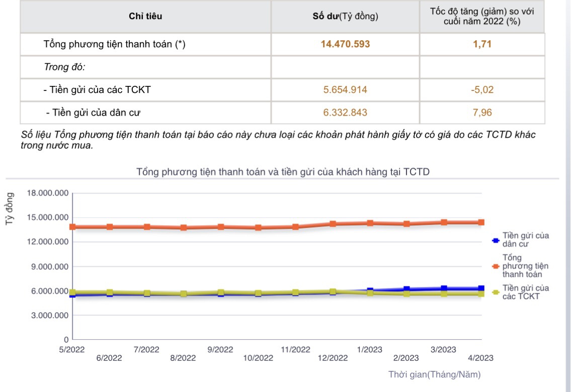
Task: Click the yellow legend marker square
Action: click(x=496, y=292)
